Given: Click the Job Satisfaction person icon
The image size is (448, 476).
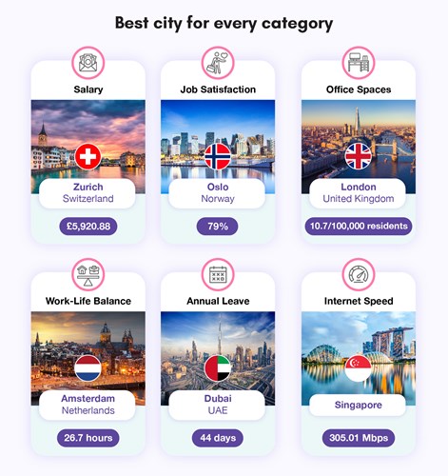Looking at the screenshot, I should pos(218,63).
